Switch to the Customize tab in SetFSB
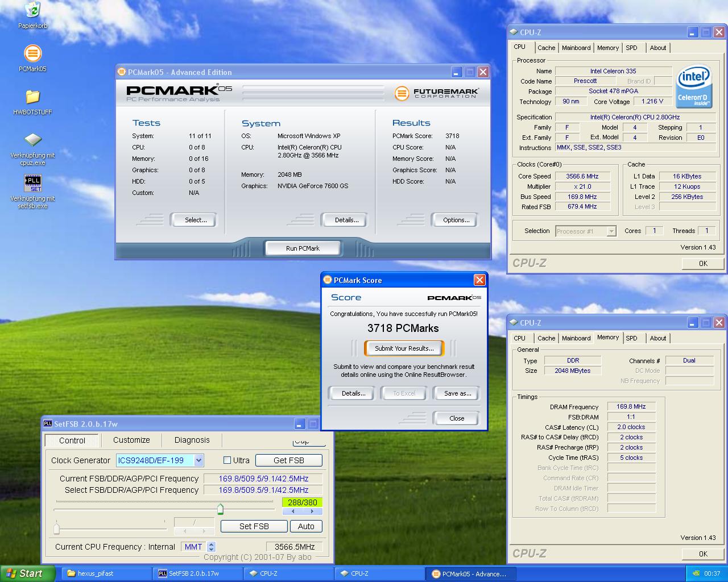The image size is (728, 582). 131,440
